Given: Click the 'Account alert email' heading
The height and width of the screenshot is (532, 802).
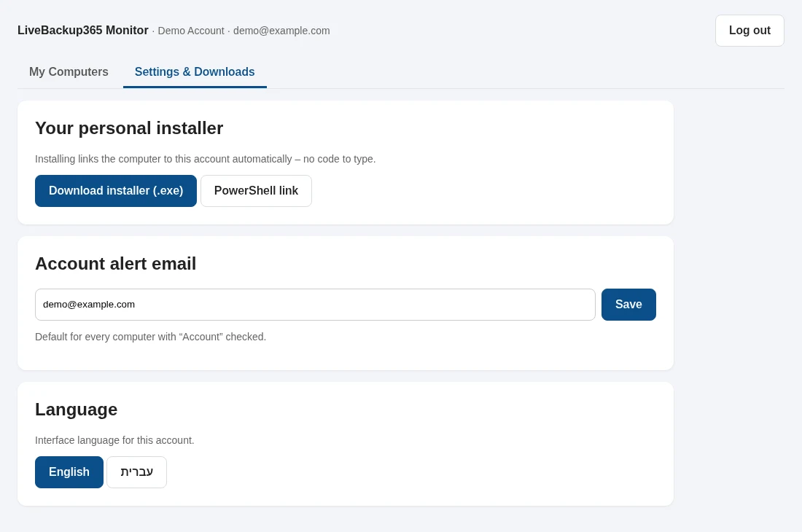Looking at the screenshot, I should pos(116,264).
